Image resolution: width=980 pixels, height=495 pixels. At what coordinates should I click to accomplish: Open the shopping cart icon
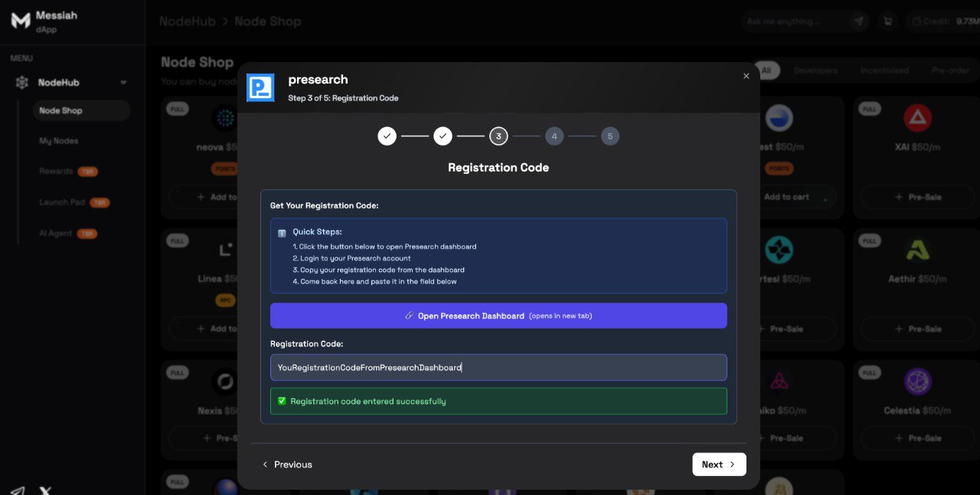(x=888, y=21)
